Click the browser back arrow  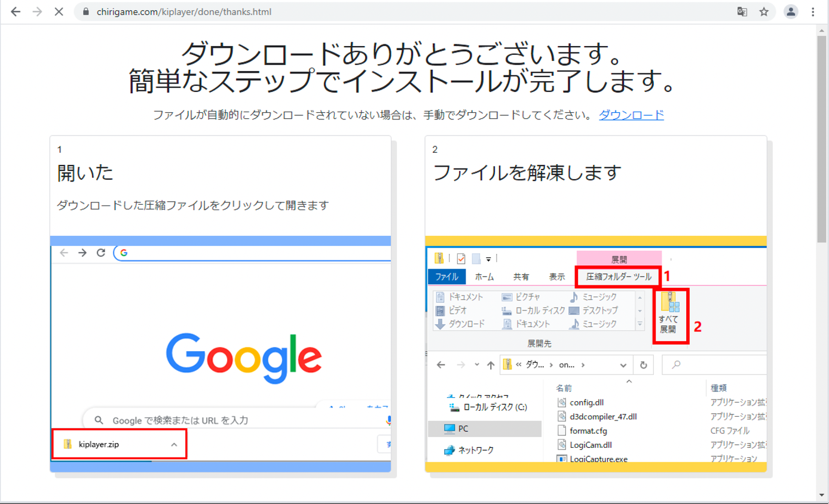click(x=16, y=12)
